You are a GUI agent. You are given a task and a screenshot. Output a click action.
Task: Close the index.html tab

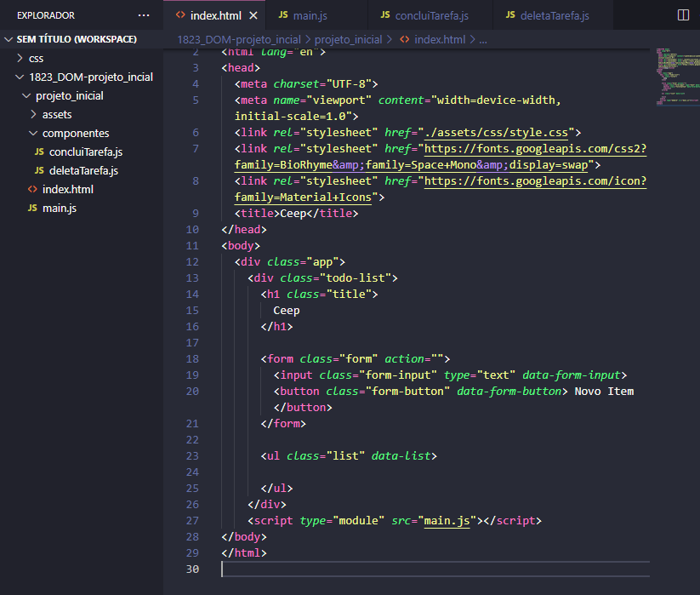(253, 15)
